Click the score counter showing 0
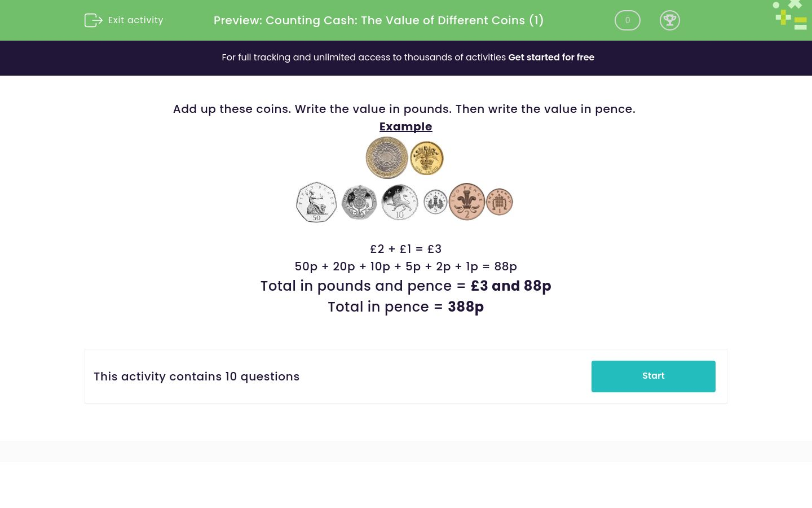The width and height of the screenshot is (812, 508). coord(627,20)
